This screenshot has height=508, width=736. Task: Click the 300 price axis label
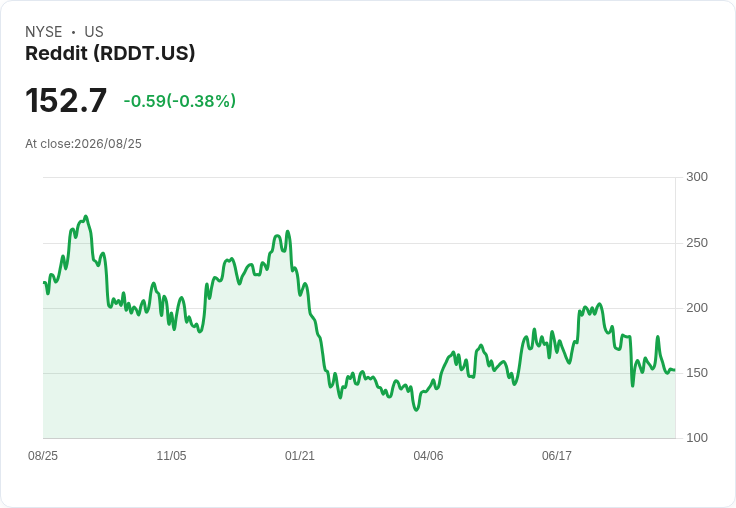(x=697, y=177)
